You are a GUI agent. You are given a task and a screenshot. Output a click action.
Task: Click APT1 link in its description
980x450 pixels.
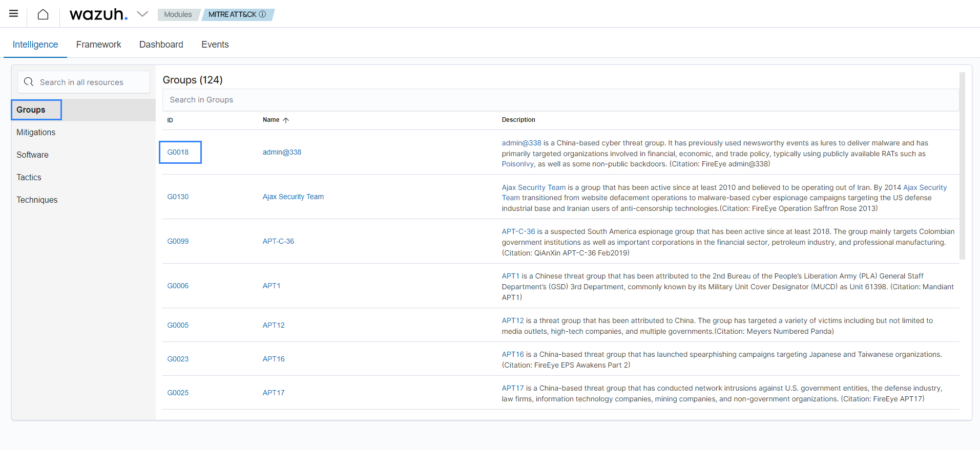click(x=511, y=276)
